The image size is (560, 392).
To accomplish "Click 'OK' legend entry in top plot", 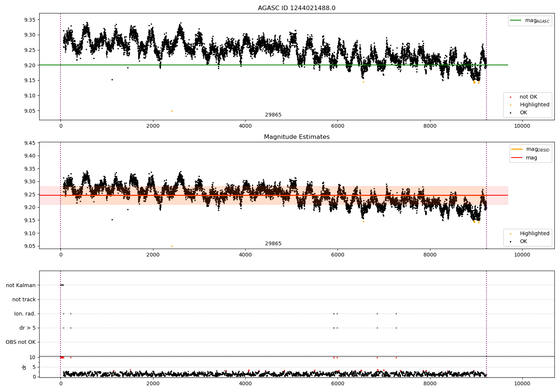I will click(x=523, y=113).
